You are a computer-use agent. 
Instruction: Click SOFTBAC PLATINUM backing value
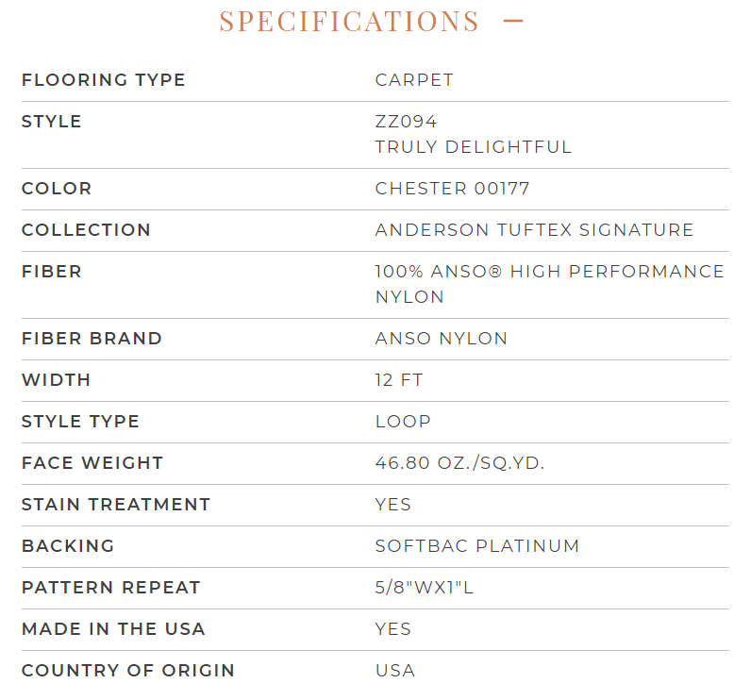pos(477,546)
